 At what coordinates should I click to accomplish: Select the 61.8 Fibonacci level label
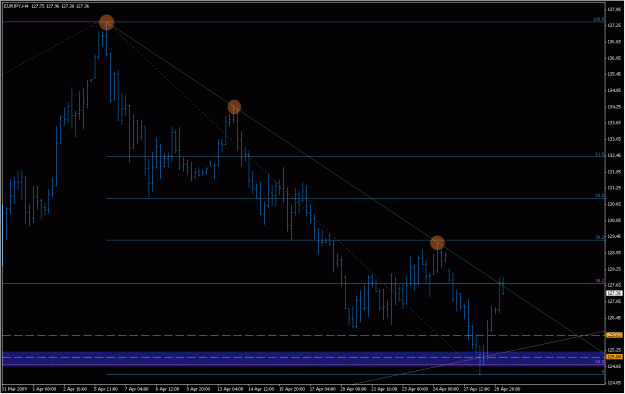coord(599,154)
